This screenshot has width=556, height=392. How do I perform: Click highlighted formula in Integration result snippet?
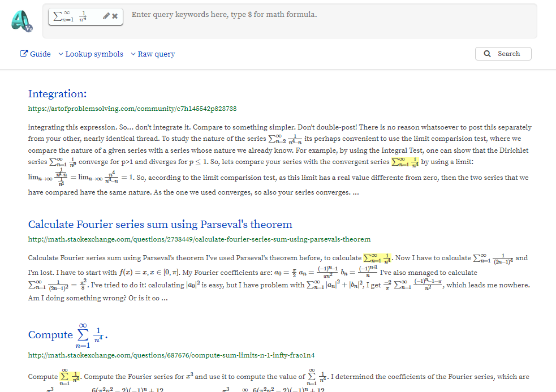point(406,162)
